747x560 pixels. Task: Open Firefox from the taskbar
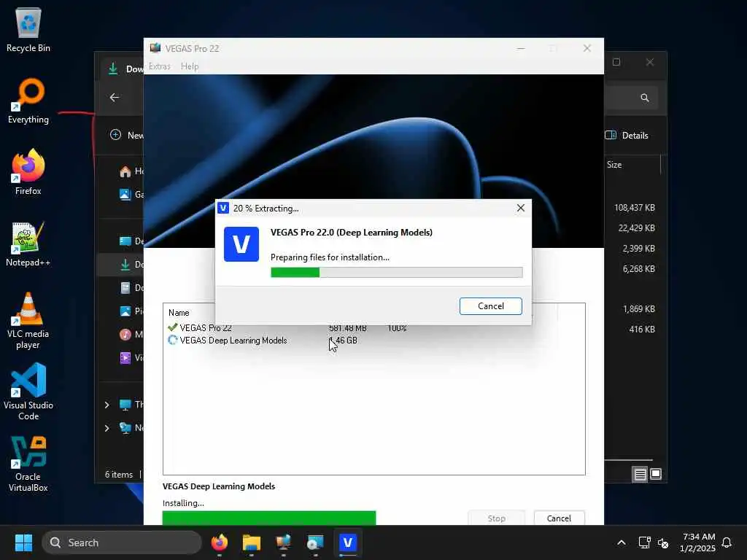point(219,542)
